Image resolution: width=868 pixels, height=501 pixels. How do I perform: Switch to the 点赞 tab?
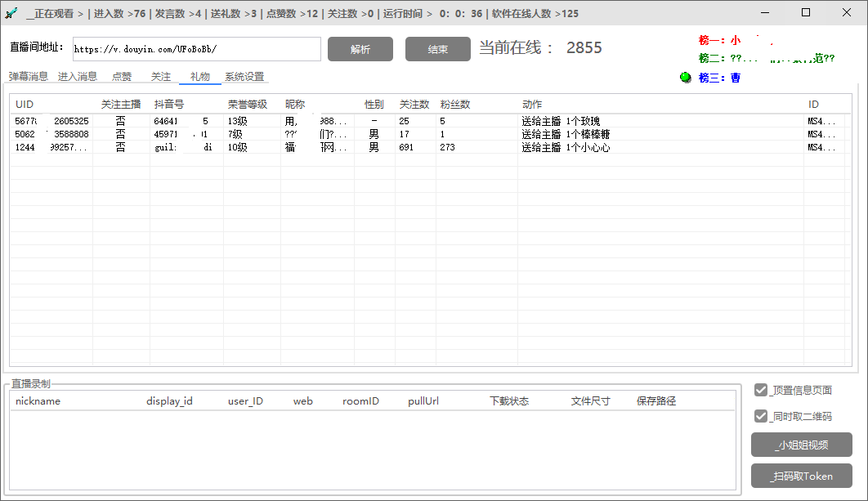point(120,76)
